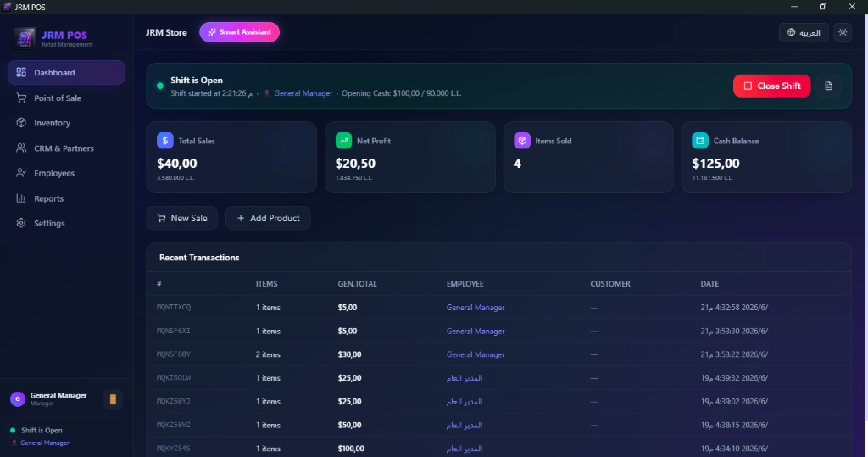
Task: Click the General Manager link at sidebar bottom
Action: (45, 443)
